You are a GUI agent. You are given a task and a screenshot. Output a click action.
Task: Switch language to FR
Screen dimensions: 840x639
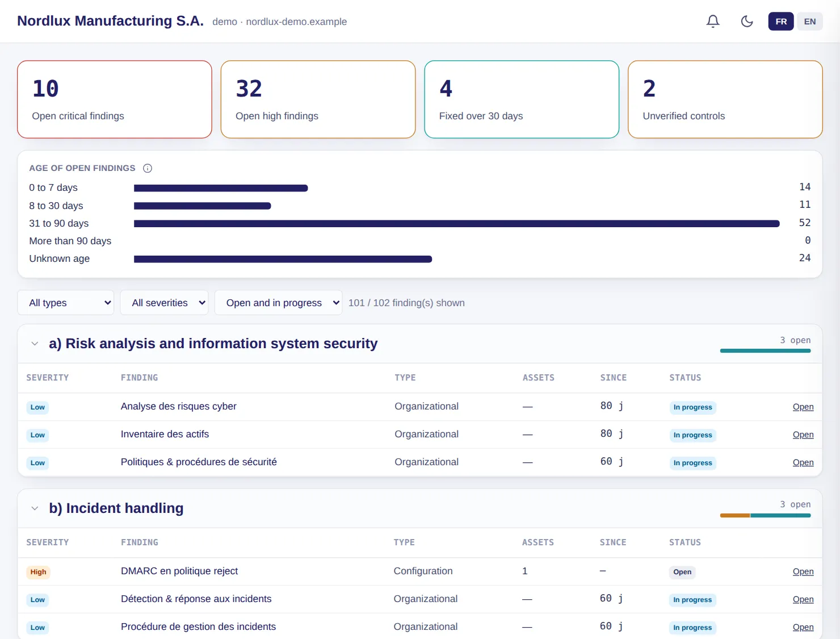pyautogui.click(x=781, y=22)
